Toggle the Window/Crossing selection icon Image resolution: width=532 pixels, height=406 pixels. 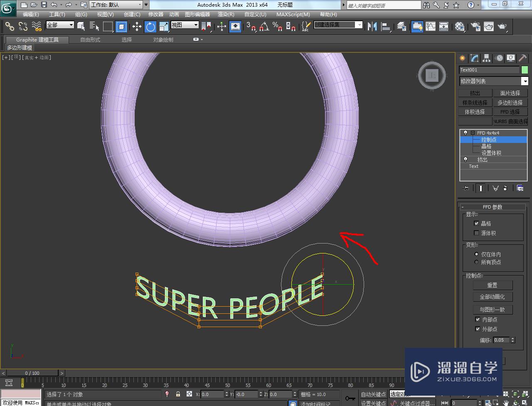[121, 27]
